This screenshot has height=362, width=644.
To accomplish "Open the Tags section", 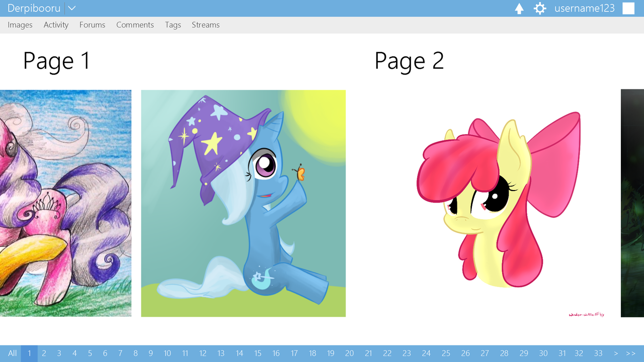I will point(173,25).
